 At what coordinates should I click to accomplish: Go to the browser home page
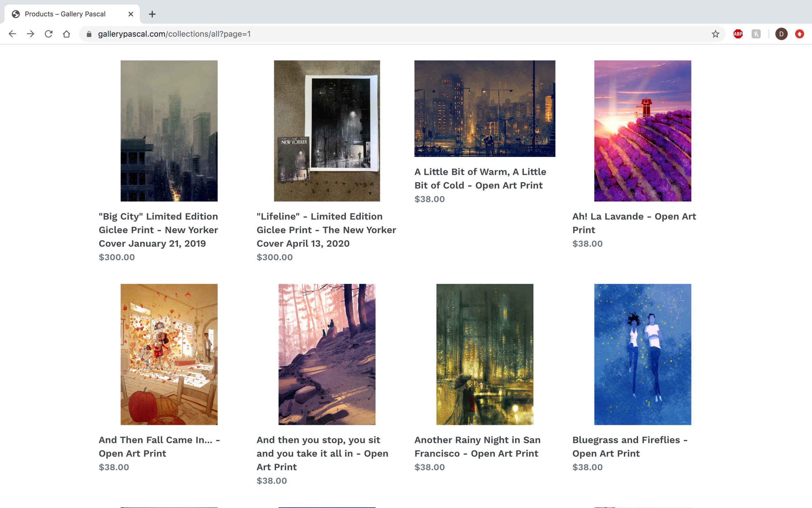(67, 34)
